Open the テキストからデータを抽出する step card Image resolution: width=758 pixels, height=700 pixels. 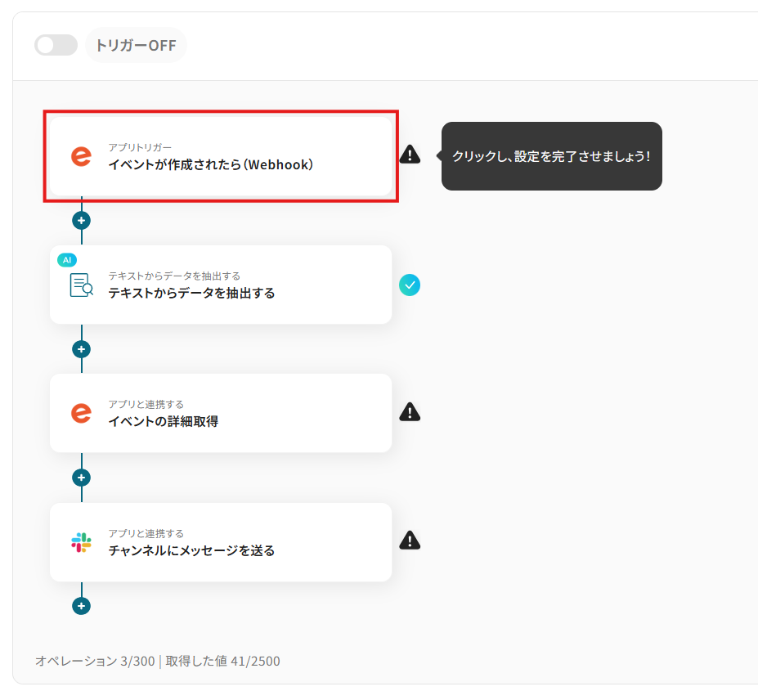(221, 285)
